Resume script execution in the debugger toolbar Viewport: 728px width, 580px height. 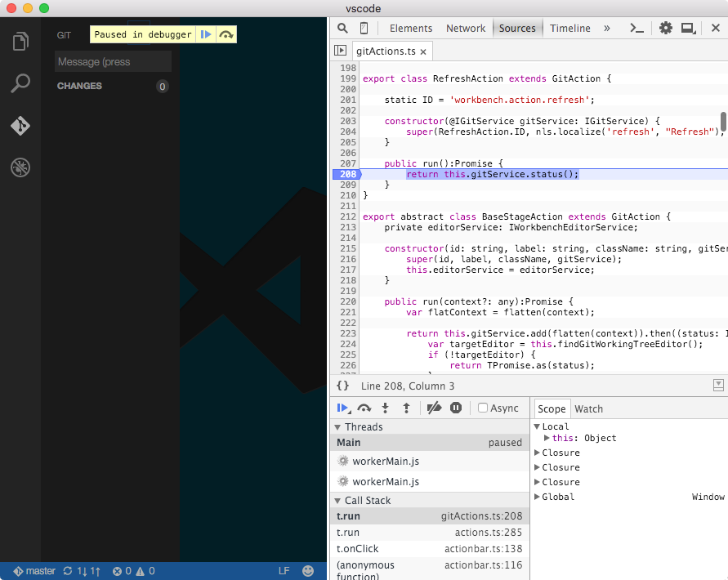pos(343,408)
